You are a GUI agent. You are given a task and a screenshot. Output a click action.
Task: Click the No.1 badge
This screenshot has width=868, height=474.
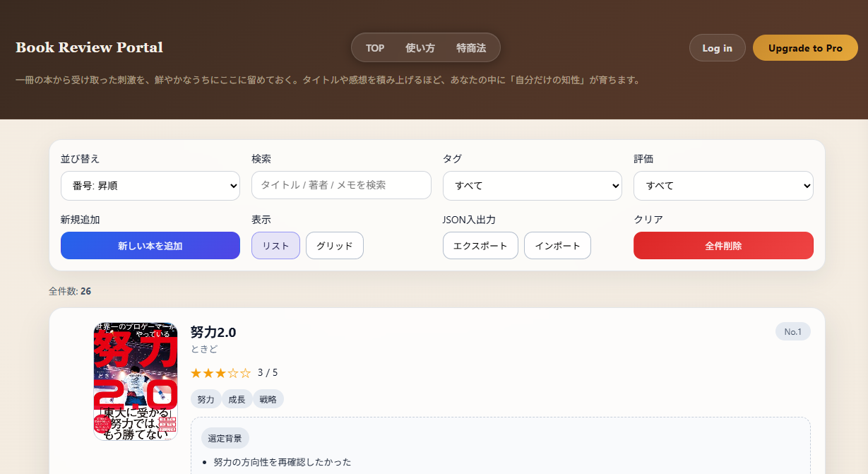coord(793,332)
